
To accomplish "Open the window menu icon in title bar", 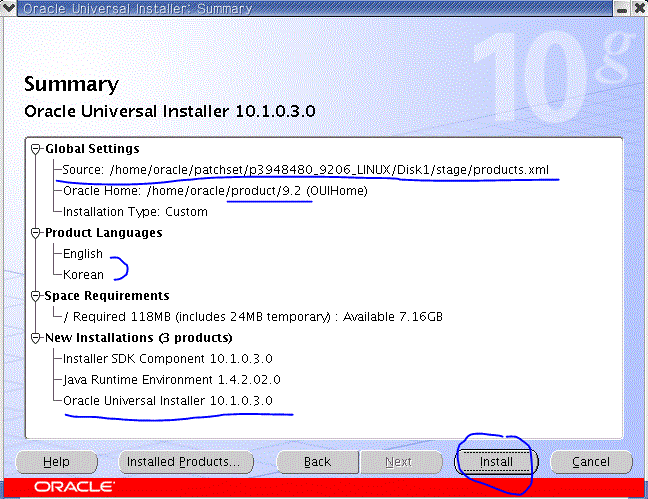I will 8,8.
